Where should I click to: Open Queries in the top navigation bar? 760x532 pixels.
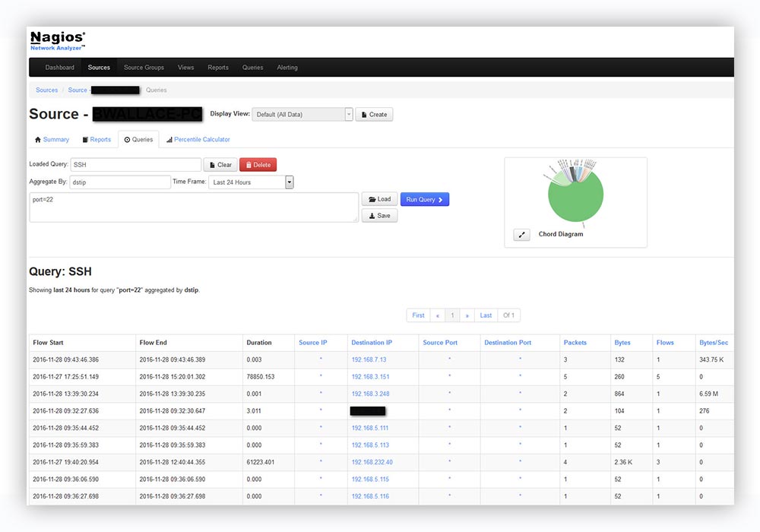pos(252,68)
